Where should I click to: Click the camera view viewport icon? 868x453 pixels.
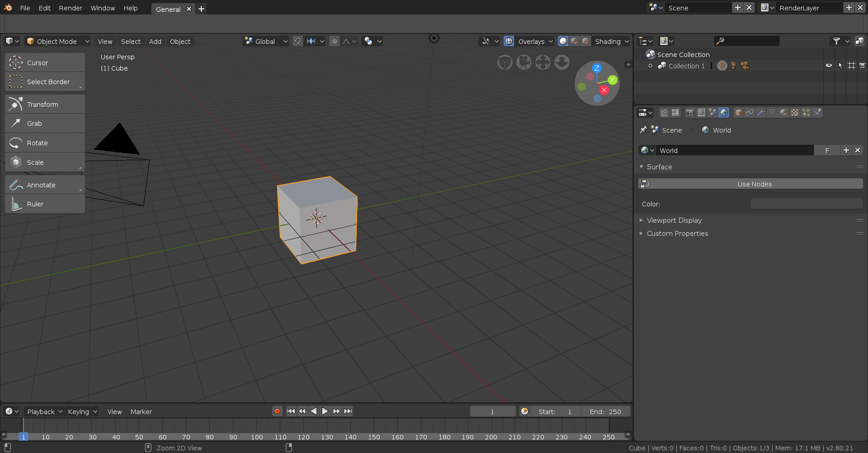pyautogui.click(x=524, y=62)
